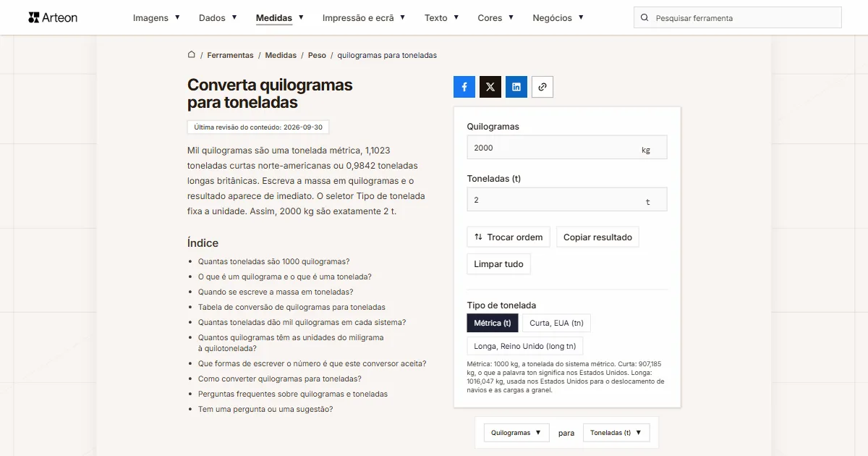Image resolution: width=868 pixels, height=456 pixels.
Task: Click the Arteon logo
Action: (53, 17)
